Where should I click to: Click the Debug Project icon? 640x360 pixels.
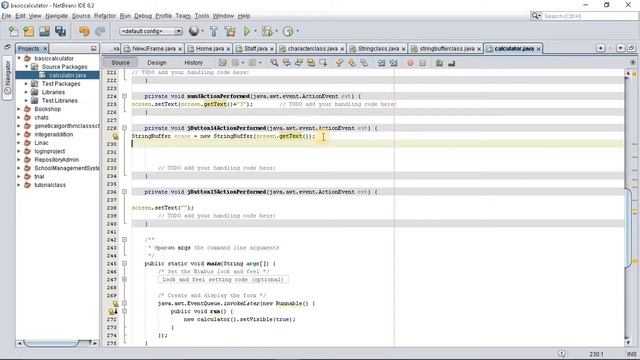click(x=267, y=31)
